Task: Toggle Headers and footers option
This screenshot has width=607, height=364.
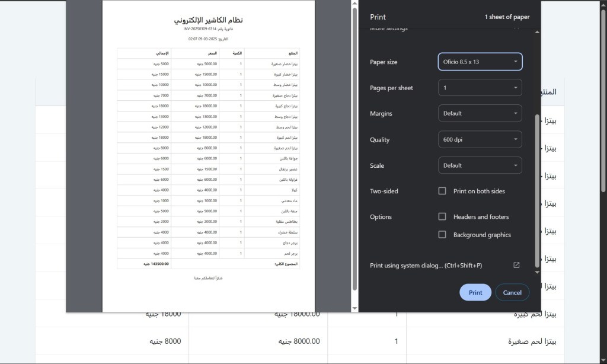Action: (x=442, y=216)
